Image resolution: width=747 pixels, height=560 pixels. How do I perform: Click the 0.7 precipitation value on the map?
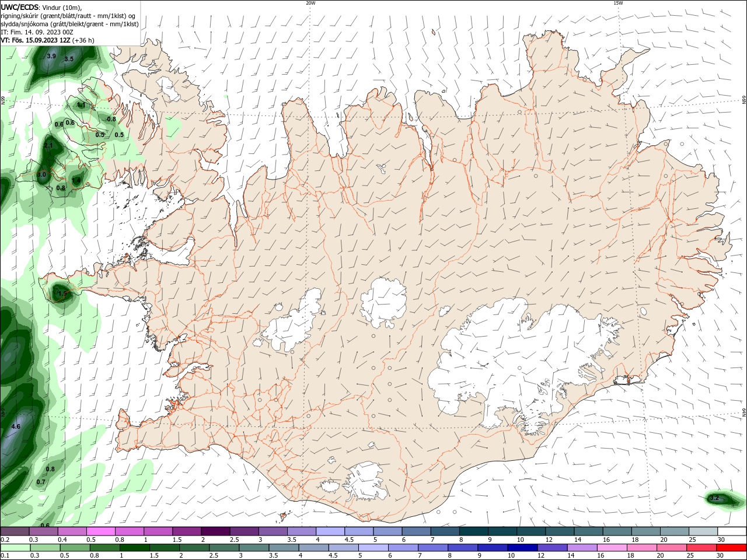(x=41, y=482)
